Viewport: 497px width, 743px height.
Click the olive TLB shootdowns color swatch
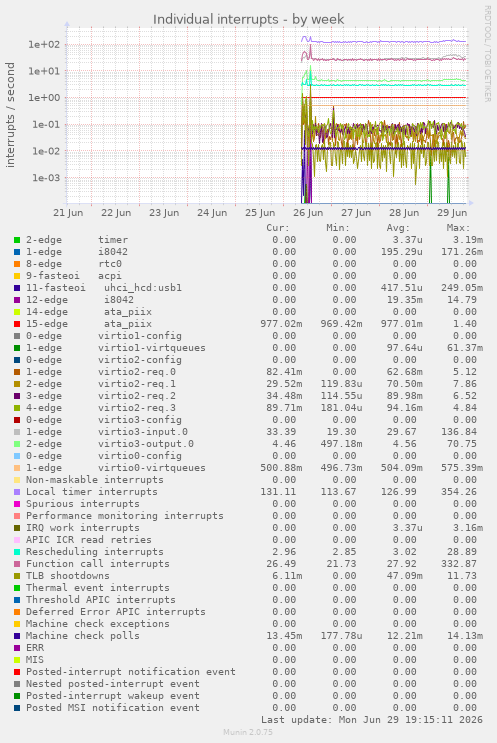[17, 576]
